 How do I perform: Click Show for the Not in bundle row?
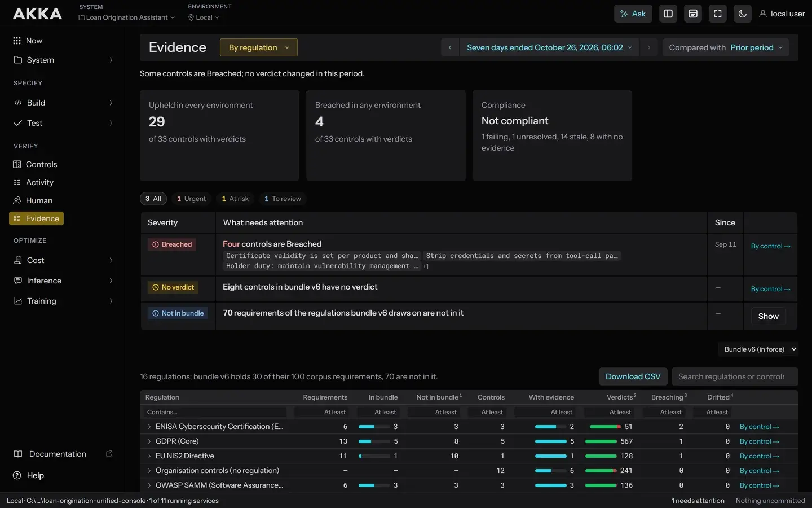tap(768, 316)
